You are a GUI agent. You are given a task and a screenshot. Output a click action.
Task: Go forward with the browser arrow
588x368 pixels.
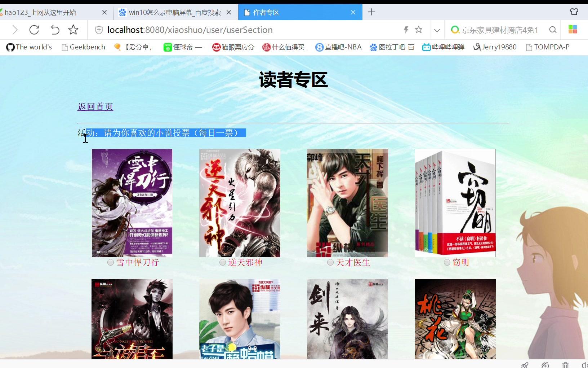point(15,30)
